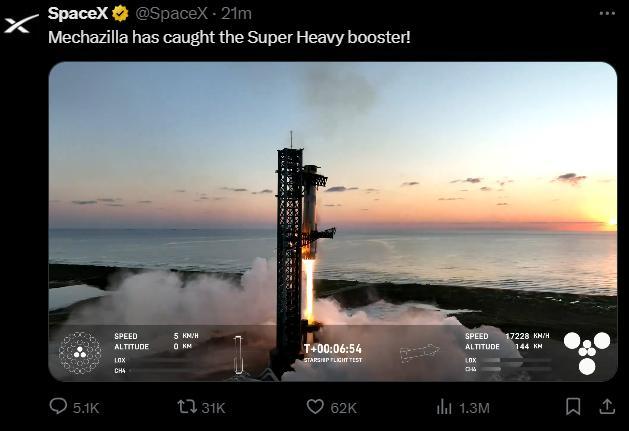Image resolution: width=629 pixels, height=431 pixels.
Task: Click the SpaceX display name
Action: click(x=78, y=13)
